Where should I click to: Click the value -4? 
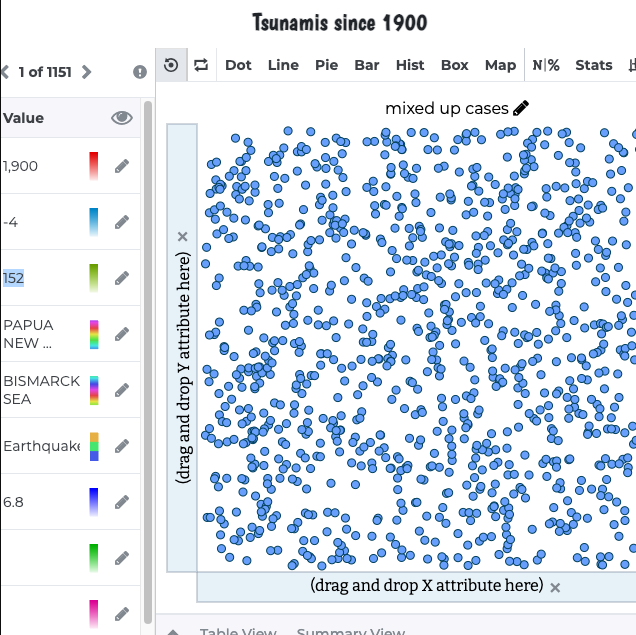[11, 222]
